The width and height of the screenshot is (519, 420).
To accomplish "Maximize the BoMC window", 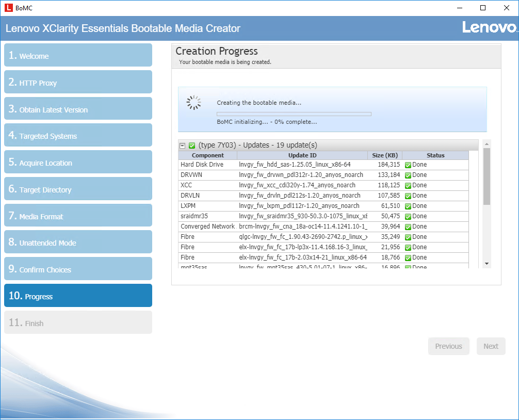I will (483, 8).
